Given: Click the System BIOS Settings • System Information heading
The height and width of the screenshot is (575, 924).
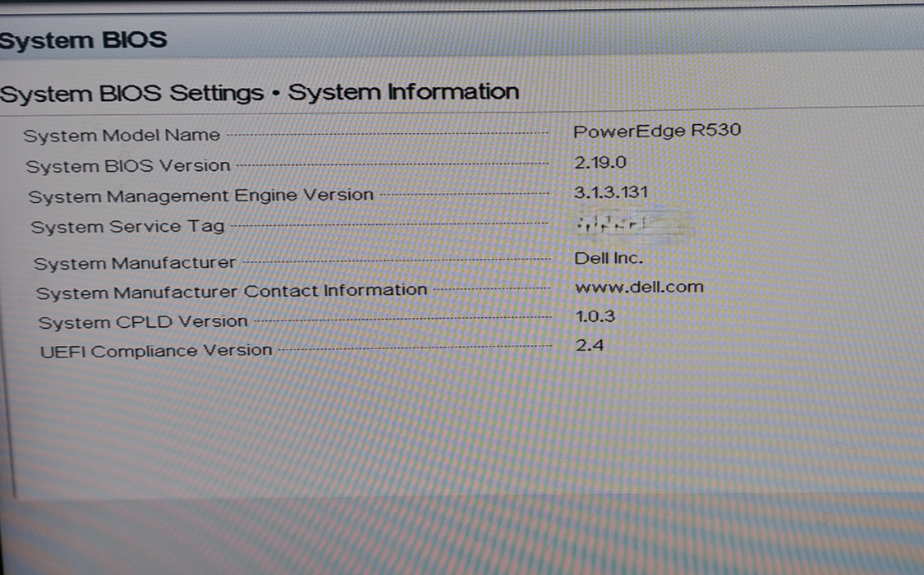Looking at the screenshot, I should [x=260, y=93].
